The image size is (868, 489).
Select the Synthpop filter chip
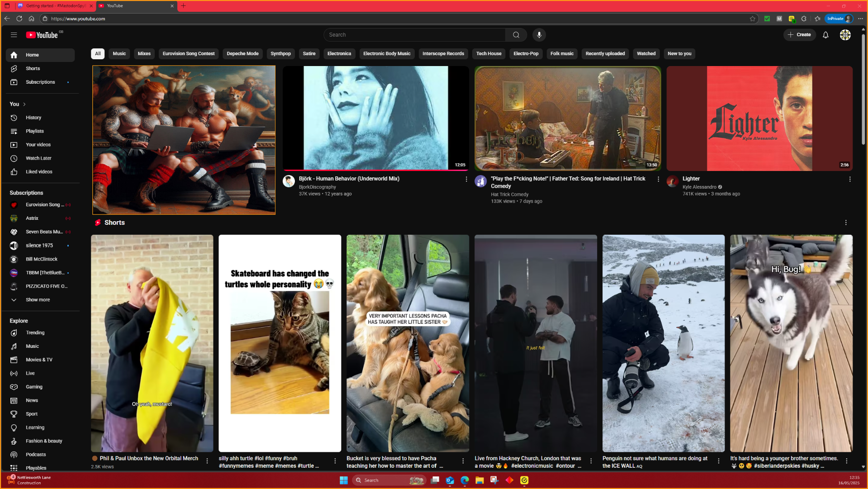pyautogui.click(x=280, y=53)
